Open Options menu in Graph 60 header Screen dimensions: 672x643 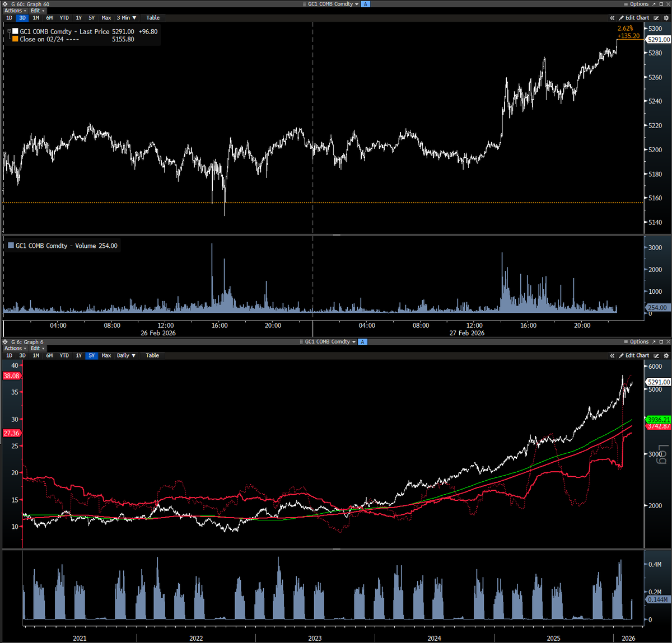(636, 4)
